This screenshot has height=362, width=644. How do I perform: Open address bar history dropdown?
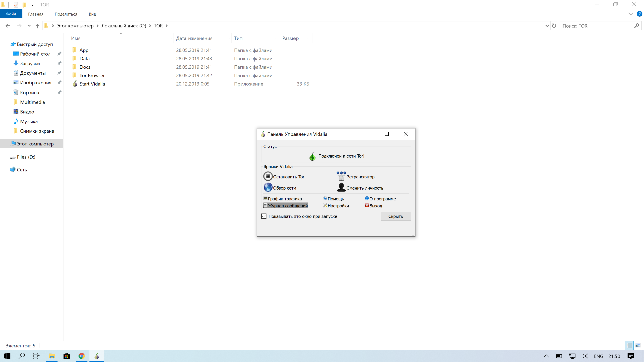click(x=547, y=26)
